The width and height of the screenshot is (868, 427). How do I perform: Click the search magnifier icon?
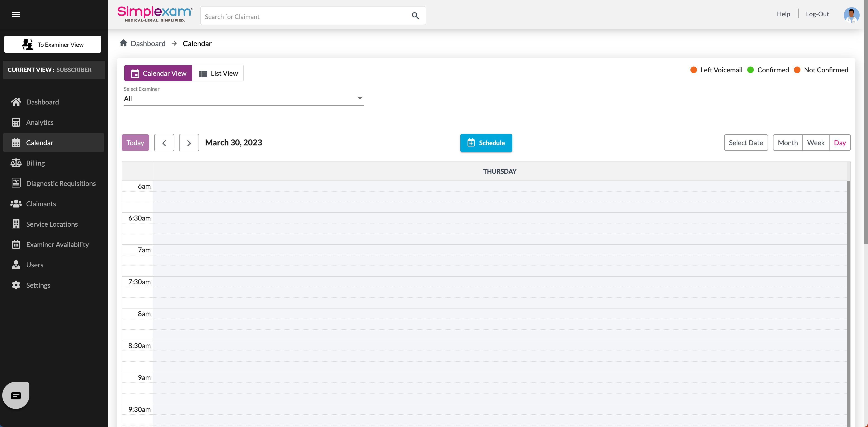coord(415,16)
